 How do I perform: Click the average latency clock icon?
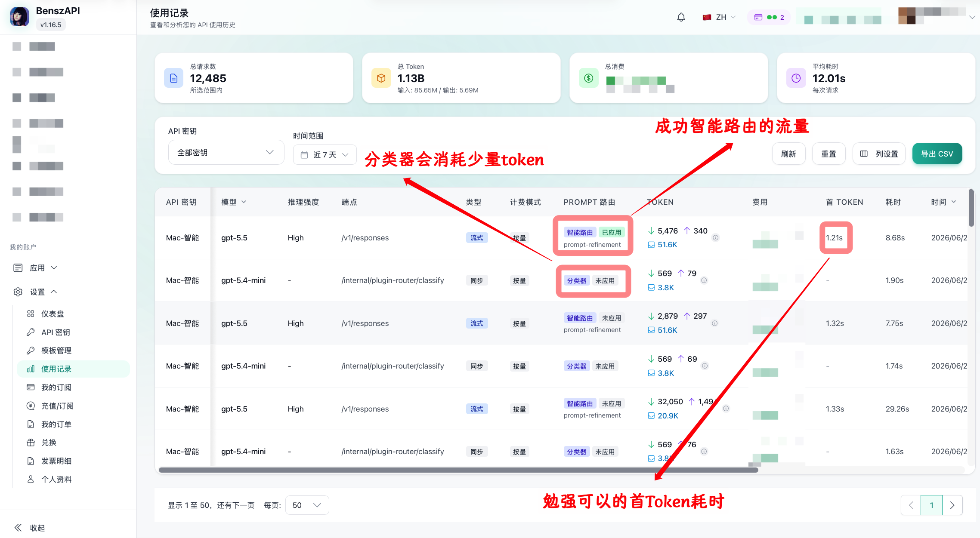pyautogui.click(x=796, y=78)
